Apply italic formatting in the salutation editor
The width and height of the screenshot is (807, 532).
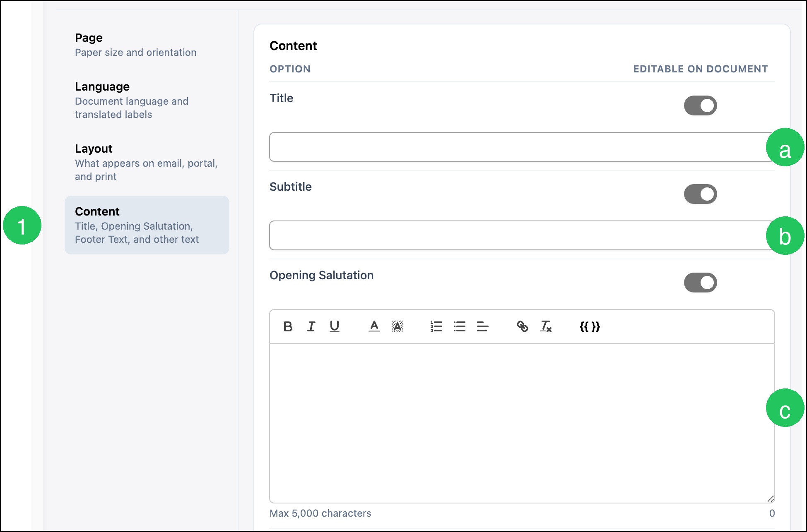(311, 327)
